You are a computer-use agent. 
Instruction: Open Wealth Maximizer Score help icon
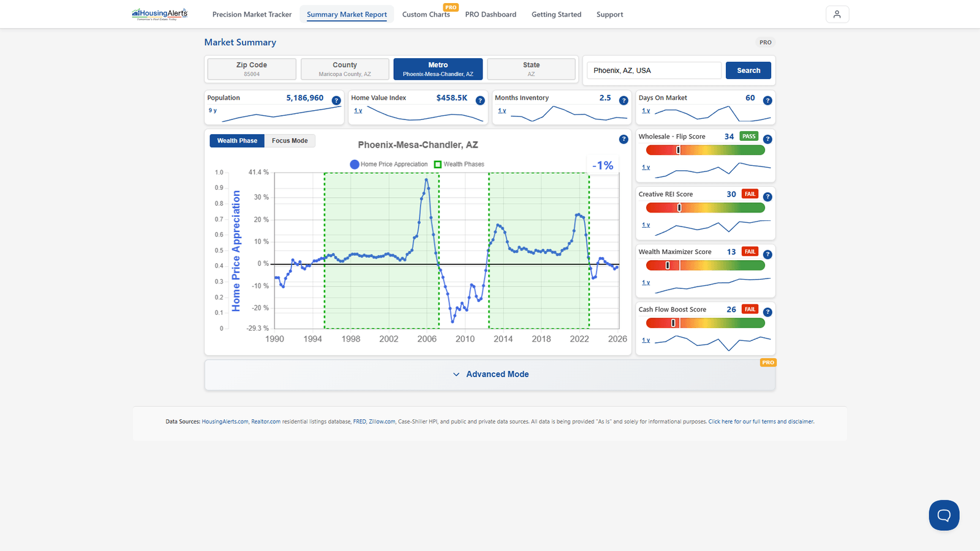767,254
